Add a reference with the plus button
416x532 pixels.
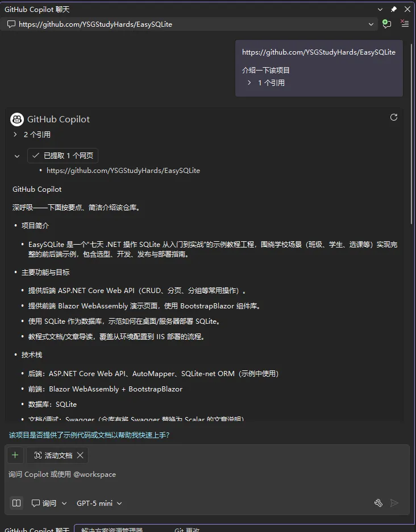15,455
